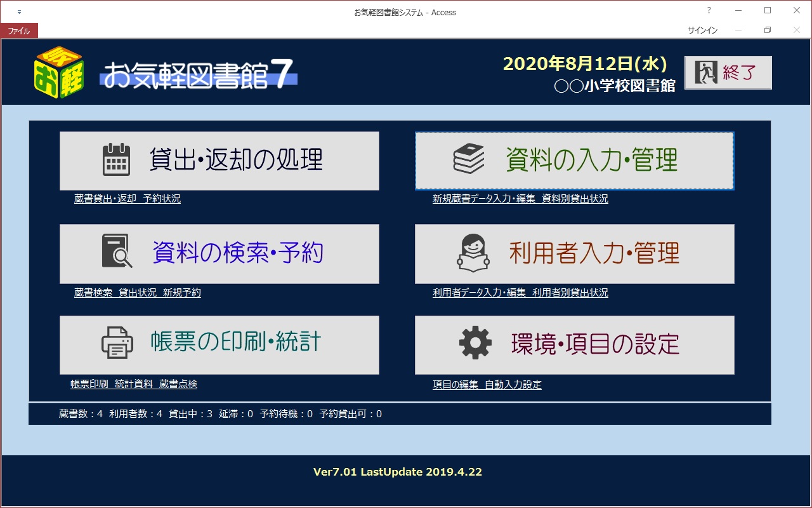Open 資料の検索・予約 screen
Image resolution: width=812 pixels, height=508 pixels.
219,253
